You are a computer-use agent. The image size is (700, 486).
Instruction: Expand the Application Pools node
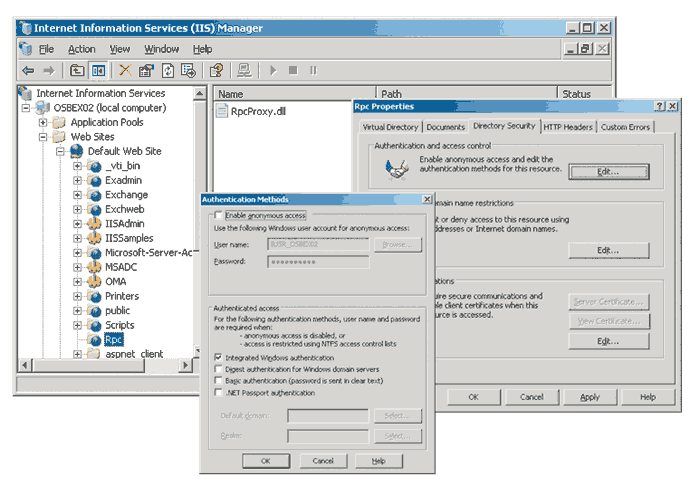44,122
